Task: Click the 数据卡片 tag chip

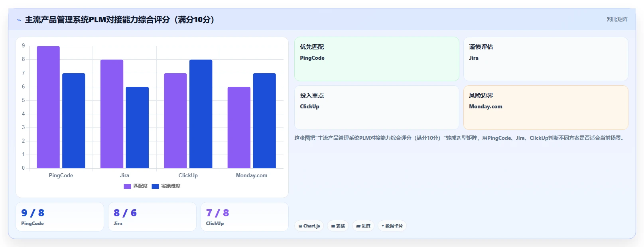Action: [x=392, y=226]
